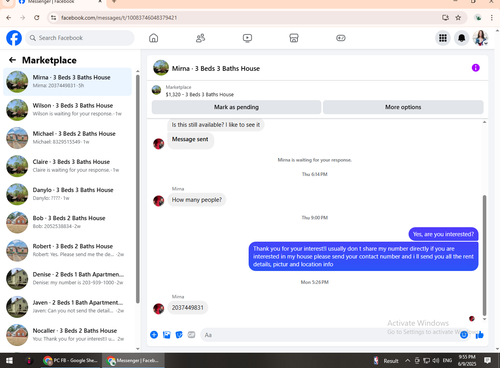Click the long 'Thank you for your interest' message
Screen dimensions: 500x368
363,256
